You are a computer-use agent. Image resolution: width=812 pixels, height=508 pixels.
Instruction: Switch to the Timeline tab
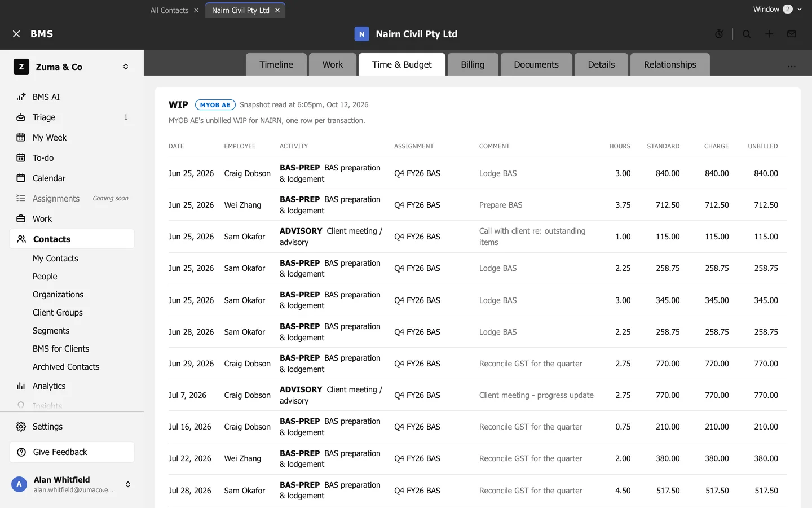point(276,64)
